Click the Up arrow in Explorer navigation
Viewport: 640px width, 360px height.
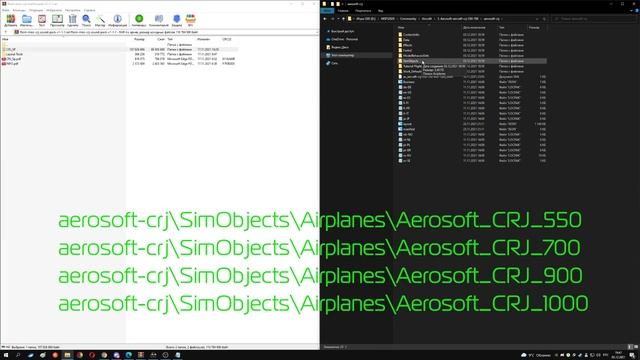tap(343, 19)
